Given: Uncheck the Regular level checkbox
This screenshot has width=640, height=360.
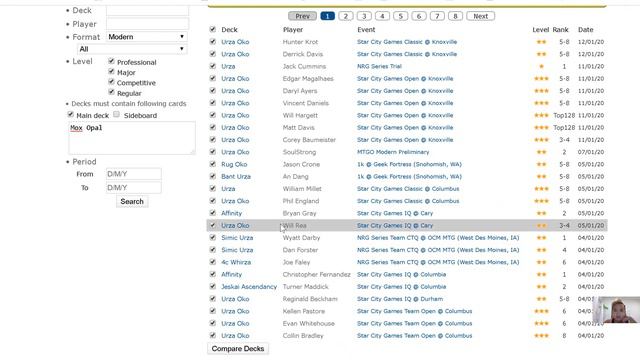Looking at the screenshot, I should tap(111, 92).
